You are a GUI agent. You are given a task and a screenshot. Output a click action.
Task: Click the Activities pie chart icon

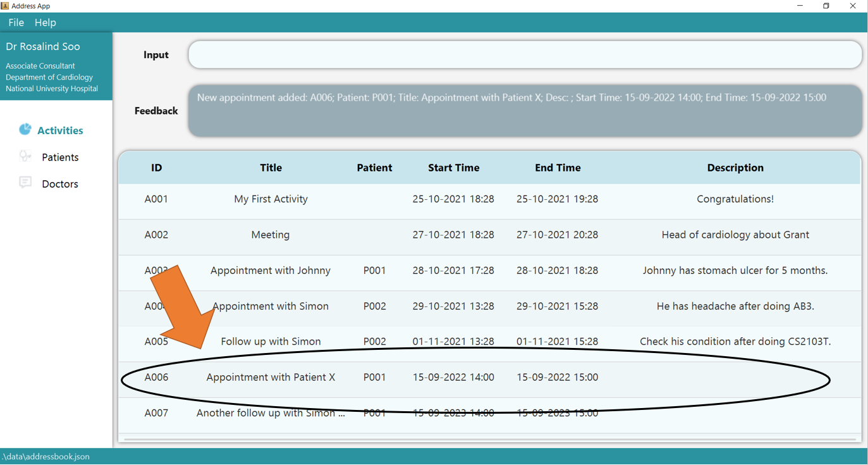(x=25, y=130)
